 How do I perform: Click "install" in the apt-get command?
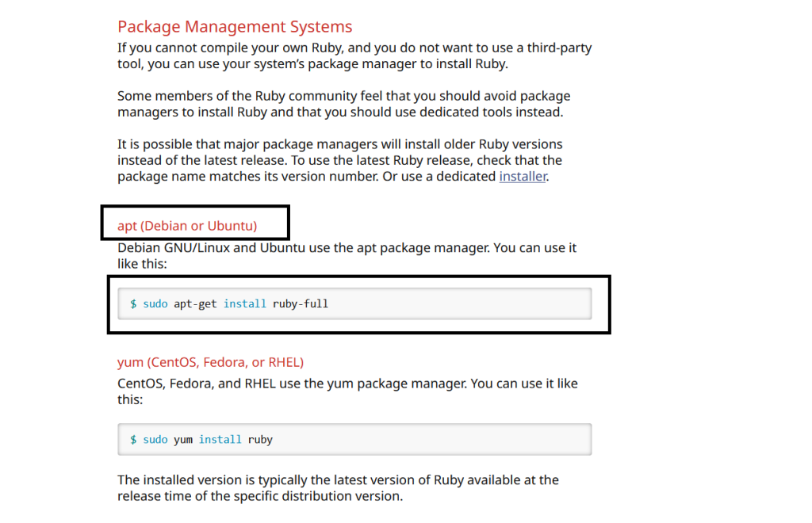click(x=245, y=303)
